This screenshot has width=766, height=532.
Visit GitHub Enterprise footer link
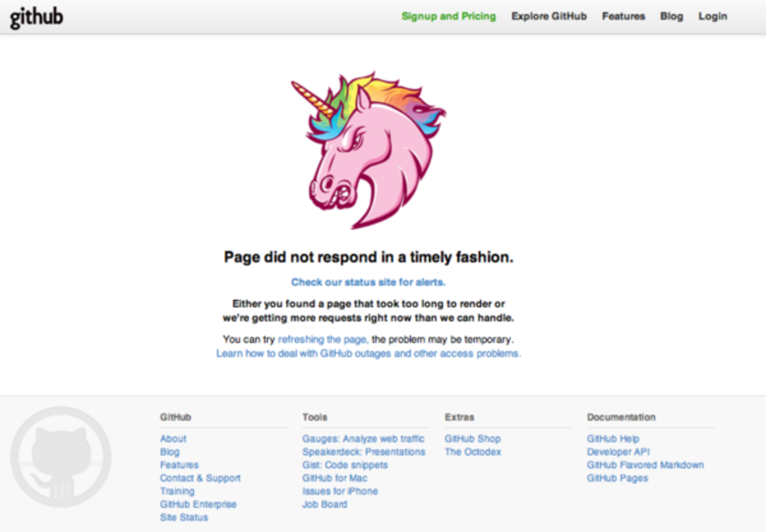coord(198,504)
